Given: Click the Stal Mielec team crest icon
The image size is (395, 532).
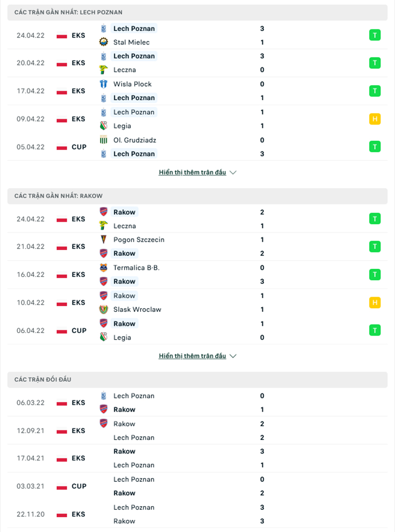Looking at the screenshot, I should [x=103, y=42].
